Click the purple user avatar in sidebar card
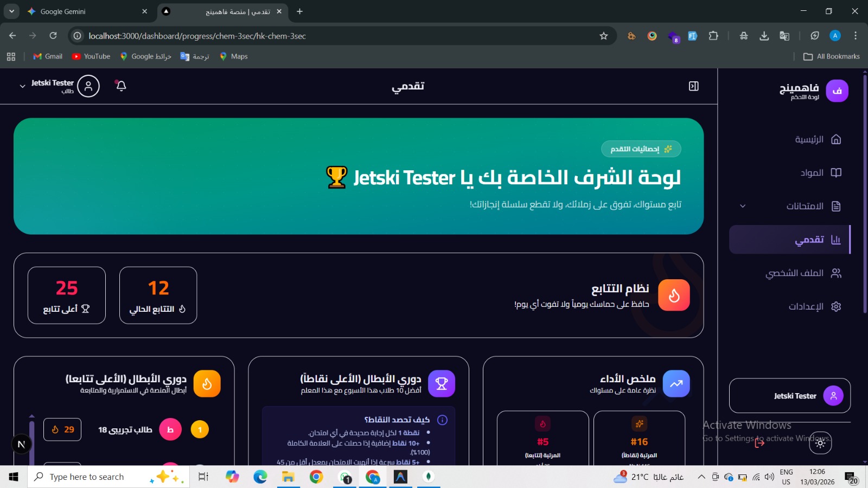 (x=833, y=396)
